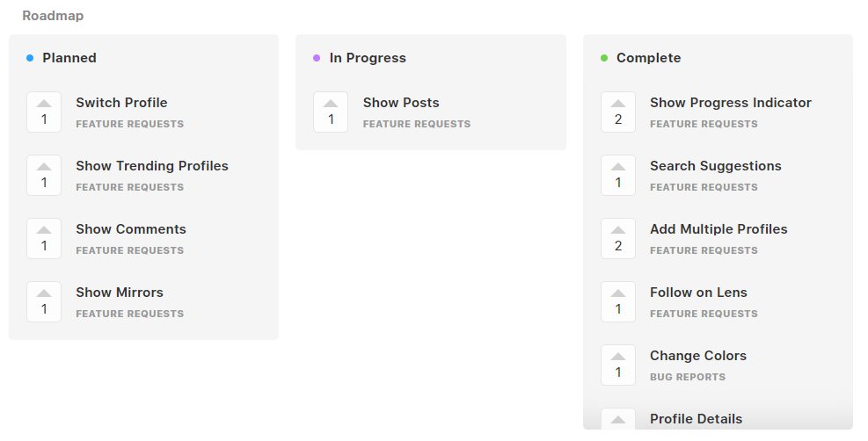The height and width of the screenshot is (441, 868).
Task: Click the green Complete status dot
Action: point(604,58)
